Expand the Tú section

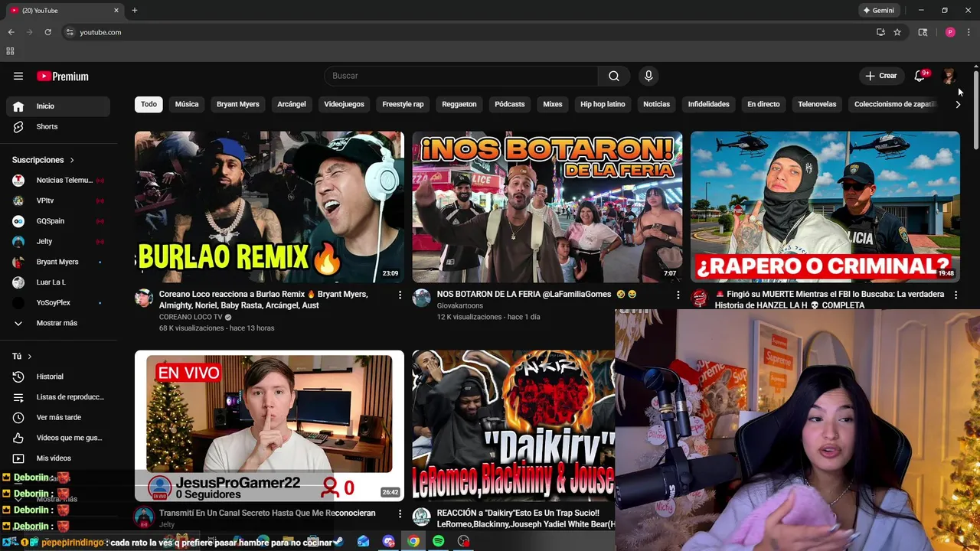click(22, 357)
